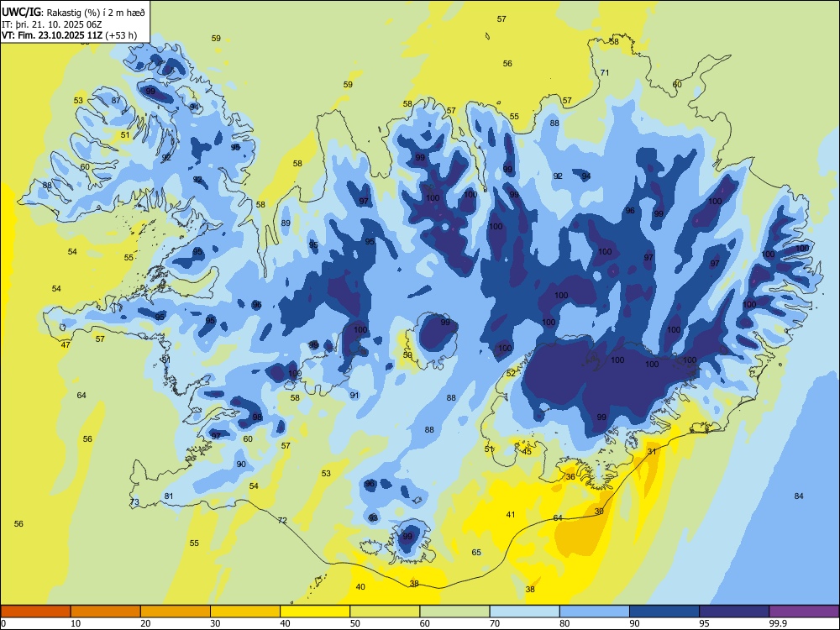
Task: Click the valid time 'VT: Fim. 23.10.2025 11Z'
Action: point(52,36)
